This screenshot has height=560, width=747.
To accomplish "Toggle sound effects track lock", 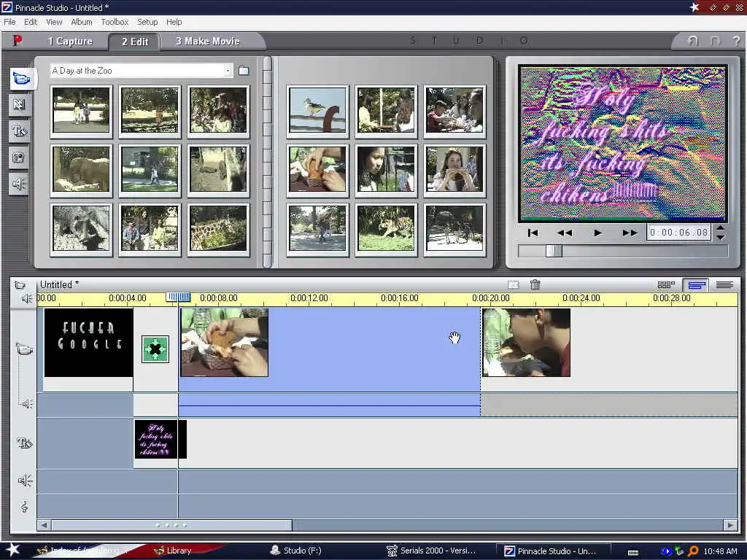I will pyautogui.click(x=25, y=481).
